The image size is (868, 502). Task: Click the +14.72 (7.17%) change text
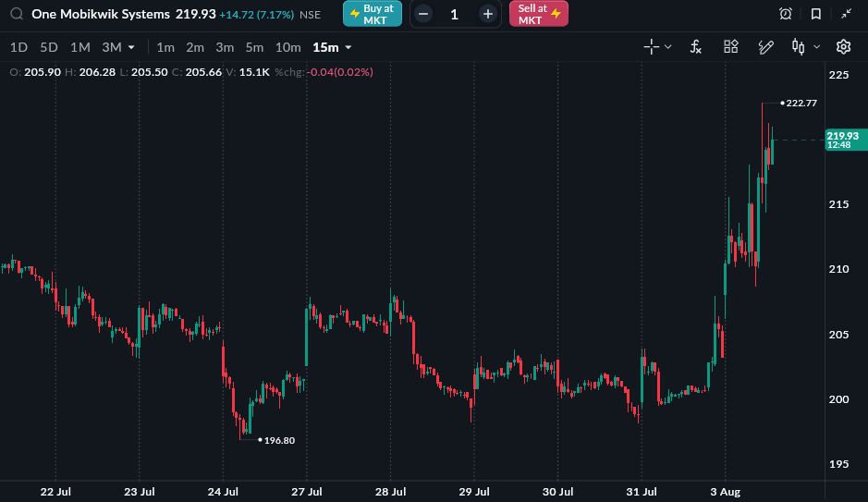pos(256,15)
